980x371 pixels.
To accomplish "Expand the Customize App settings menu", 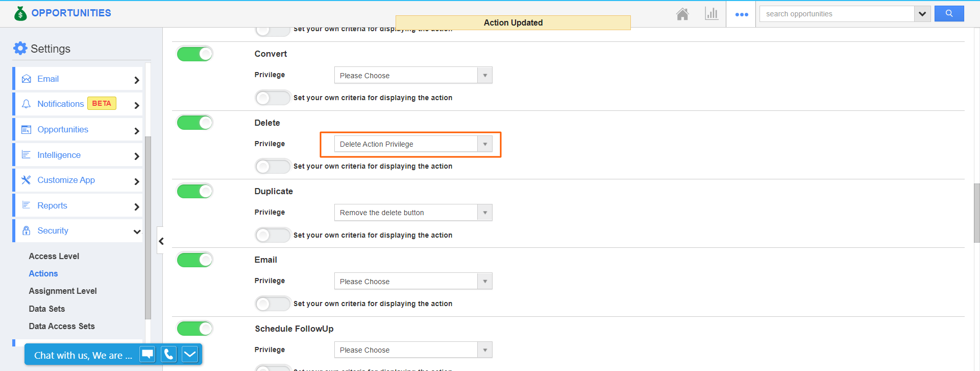I will [77, 180].
